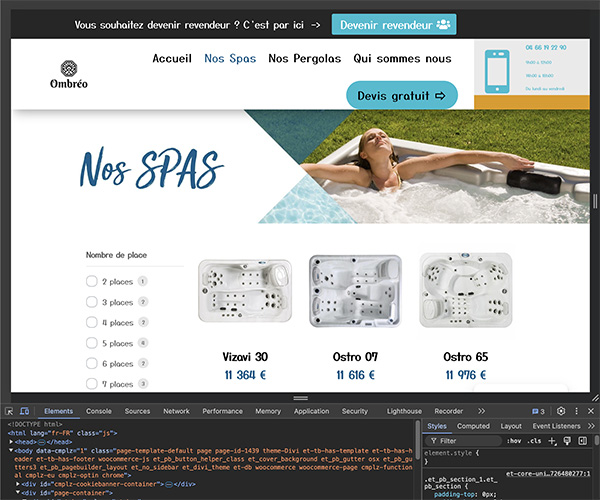Open the Ostro 07 spa thumbnail
Viewport: 600px width, 500px height.
tap(355, 291)
